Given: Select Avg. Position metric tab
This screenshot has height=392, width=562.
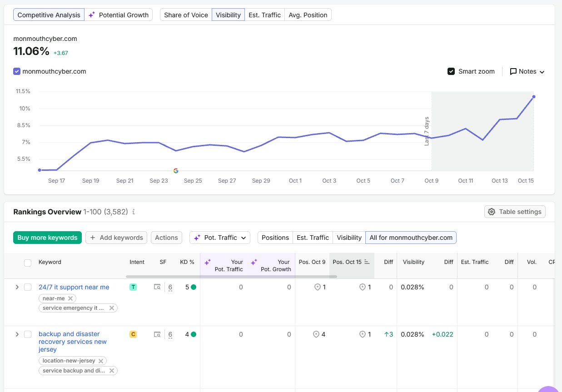Looking at the screenshot, I should pyautogui.click(x=308, y=15).
